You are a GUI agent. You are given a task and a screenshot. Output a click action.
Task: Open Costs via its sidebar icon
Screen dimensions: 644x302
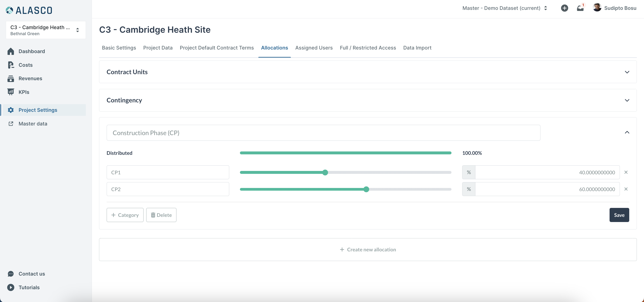[x=11, y=65]
